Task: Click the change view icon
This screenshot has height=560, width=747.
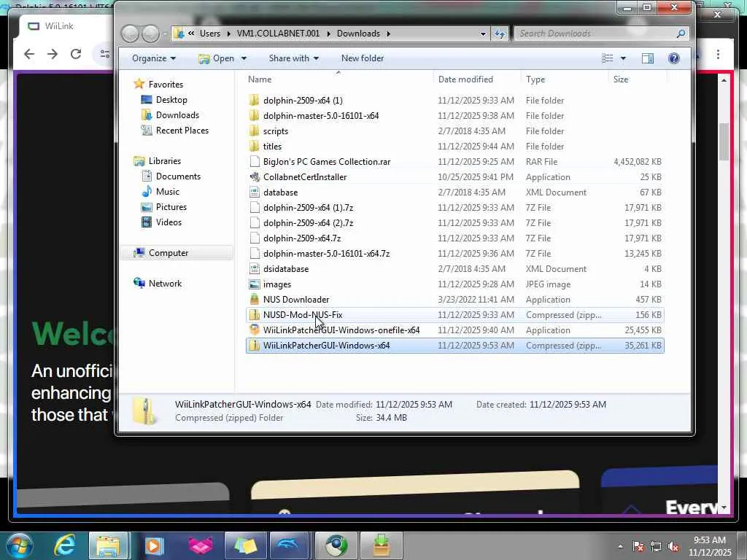Action: pyautogui.click(x=607, y=58)
